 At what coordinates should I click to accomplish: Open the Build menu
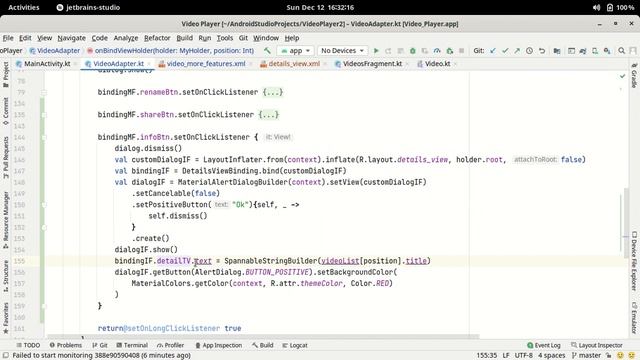(184, 38)
